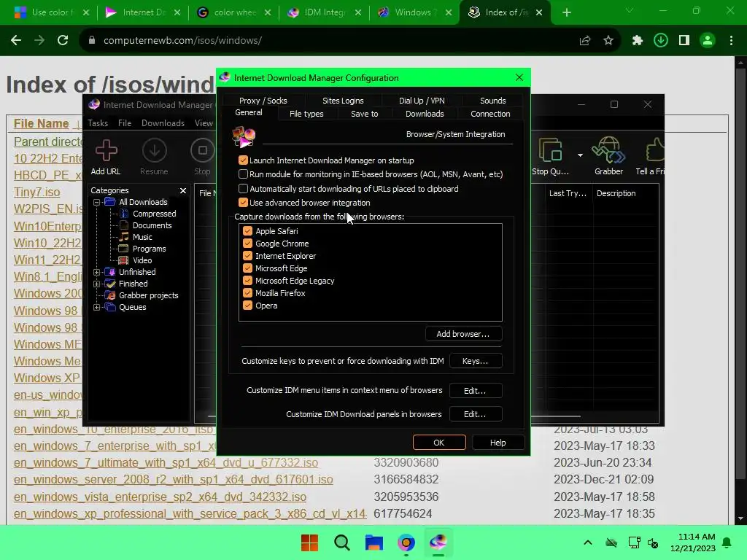Image resolution: width=747 pixels, height=560 pixels.
Task: Uncheck Opera browser
Action: (247, 306)
